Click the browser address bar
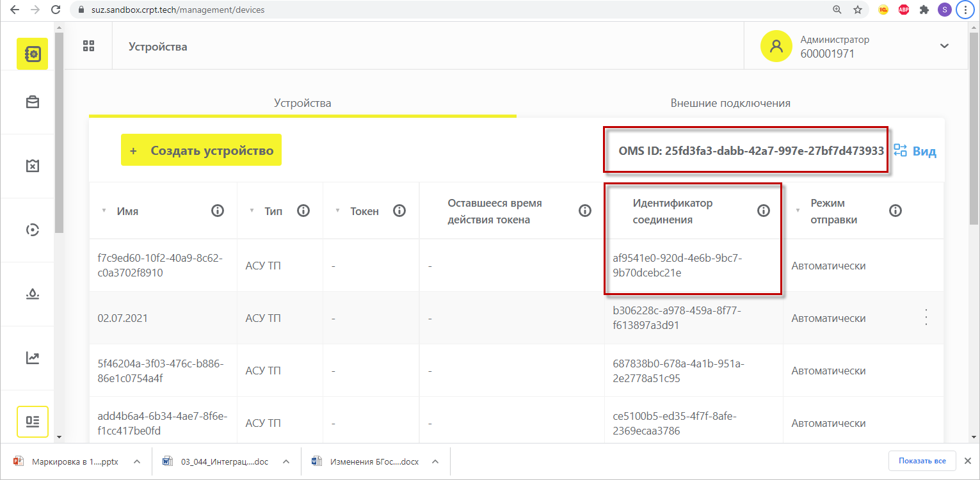The width and height of the screenshot is (980, 480). [448, 10]
